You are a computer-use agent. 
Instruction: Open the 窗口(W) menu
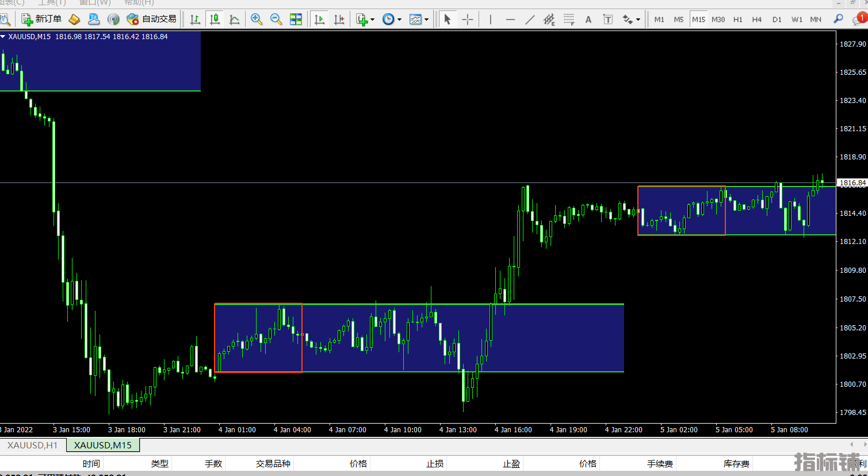(95, 2)
